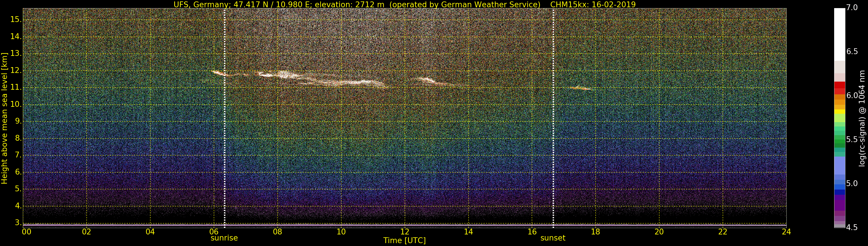This screenshot has width=868, height=246.
Task: Click the x-axis tick label '22'
Action: click(x=723, y=232)
